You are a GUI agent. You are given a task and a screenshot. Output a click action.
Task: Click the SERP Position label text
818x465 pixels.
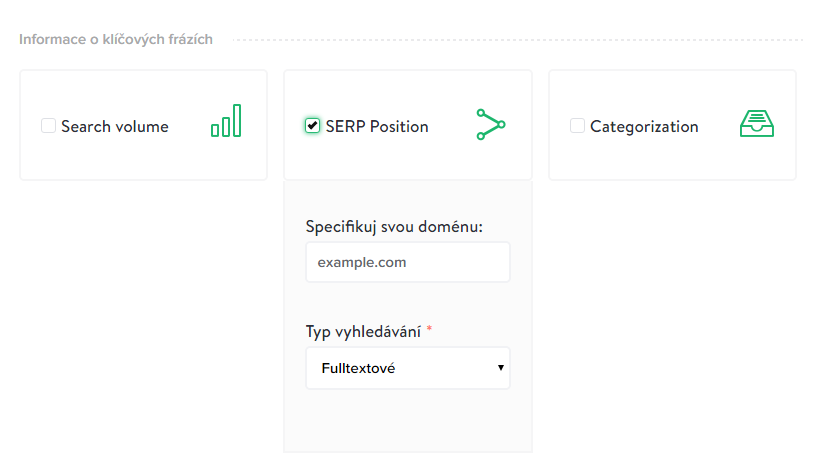377,126
